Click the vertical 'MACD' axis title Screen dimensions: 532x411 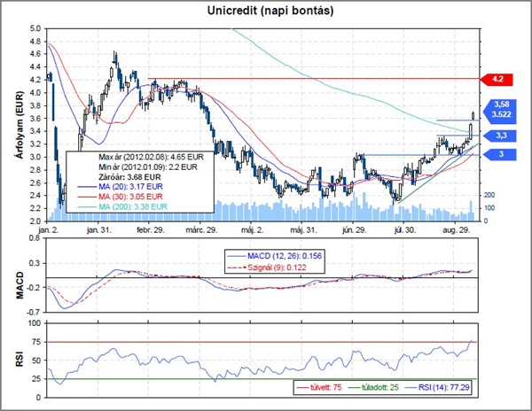point(20,285)
